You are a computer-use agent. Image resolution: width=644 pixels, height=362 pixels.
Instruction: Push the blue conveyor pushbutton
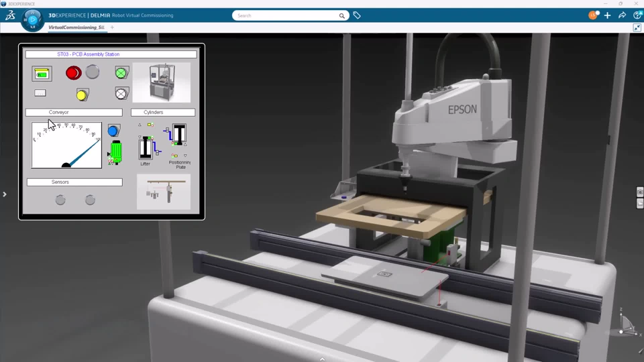[x=114, y=131]
